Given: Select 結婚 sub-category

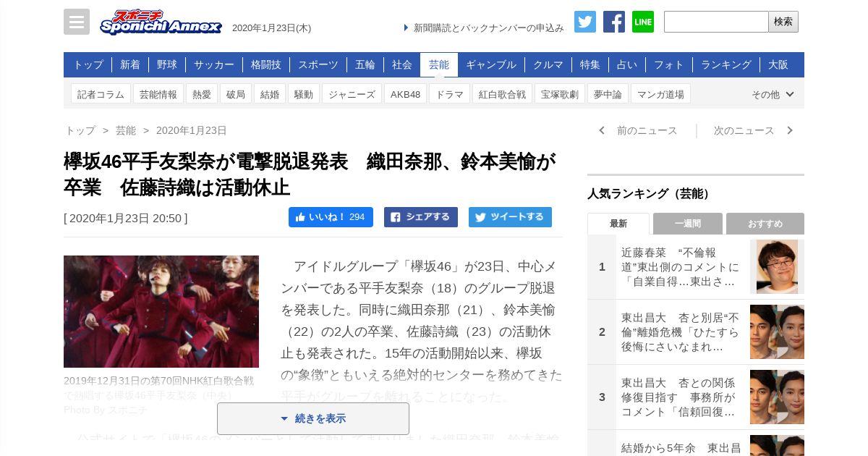Looking at the screenshot, I should [x=270, y=94].
